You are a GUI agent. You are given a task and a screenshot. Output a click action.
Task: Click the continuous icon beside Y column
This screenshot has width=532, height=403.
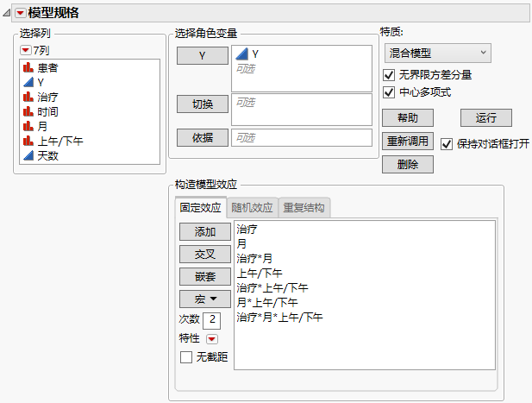point(28,82)
